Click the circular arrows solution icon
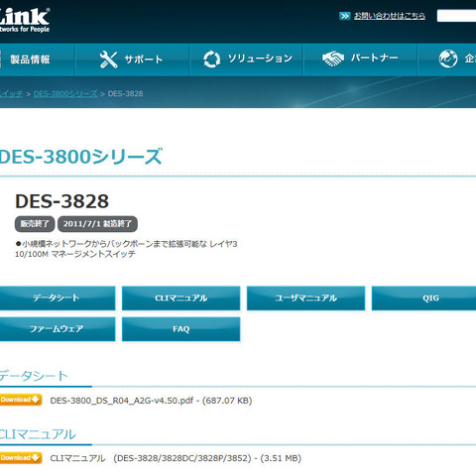This screenshot has height=476, width=476. tap(211, 59)
